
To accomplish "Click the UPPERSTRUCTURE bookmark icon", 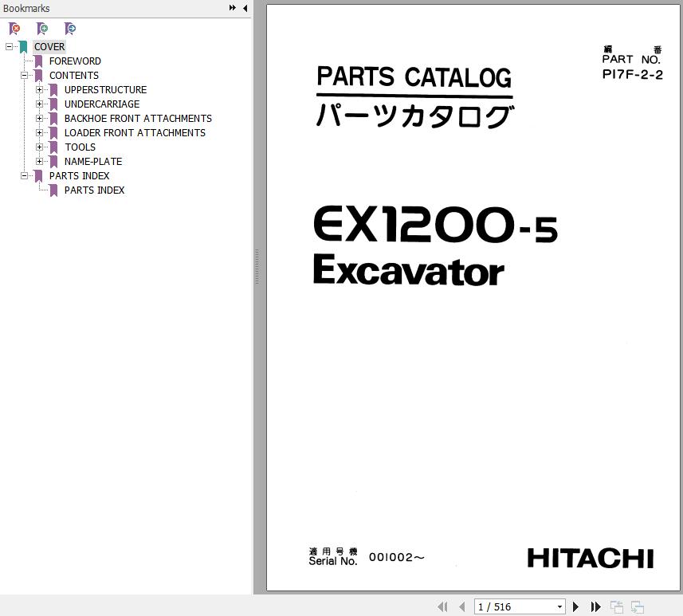I will coord(53,90).
